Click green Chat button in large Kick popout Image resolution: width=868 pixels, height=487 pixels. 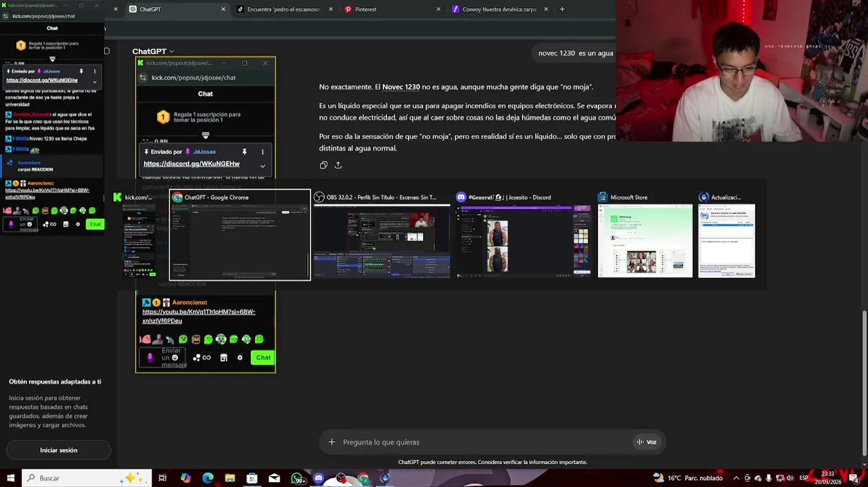(x=263, y=358)
